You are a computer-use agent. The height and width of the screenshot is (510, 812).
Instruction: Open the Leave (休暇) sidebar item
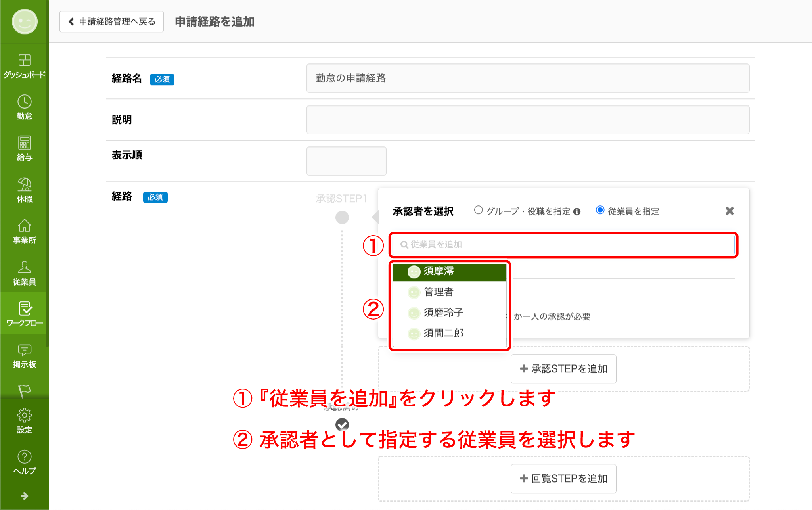point(25,190)
